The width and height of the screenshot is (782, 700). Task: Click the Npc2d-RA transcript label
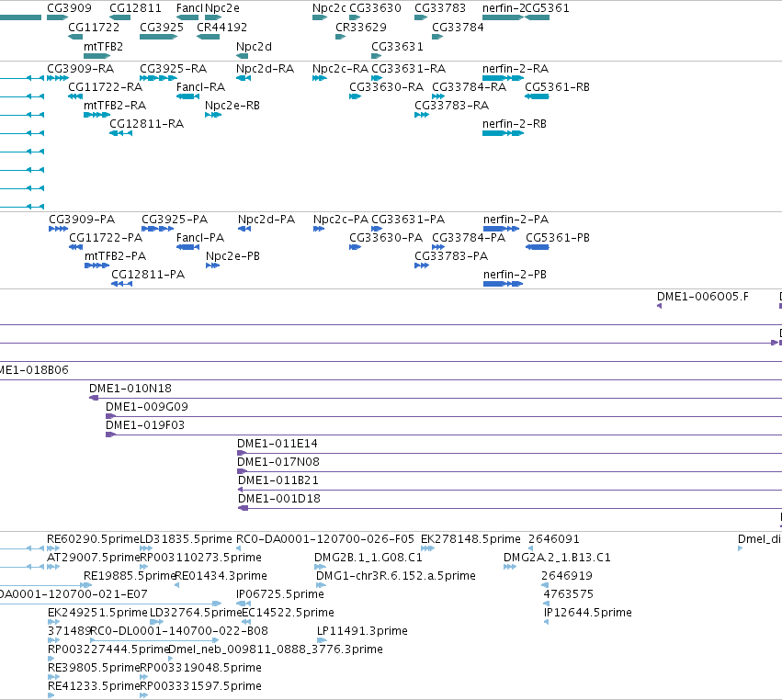265,69
